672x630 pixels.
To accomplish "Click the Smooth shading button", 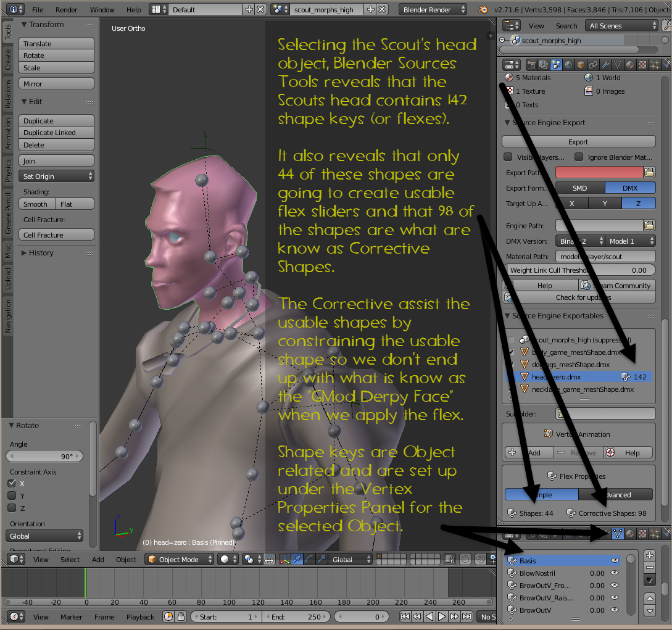I will tap(37, 204).
